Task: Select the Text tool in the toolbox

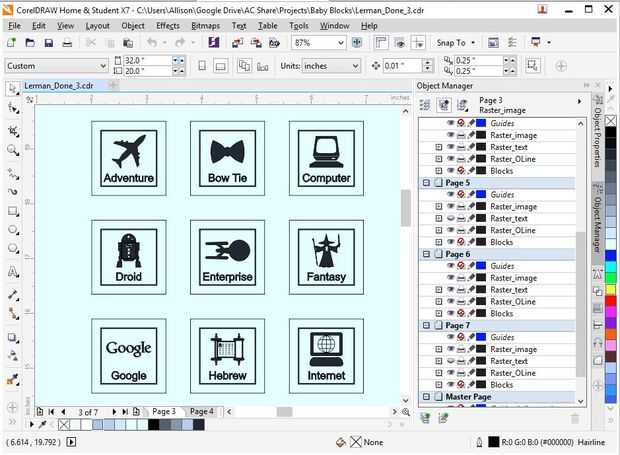Action: pyautogui.click(x=13, y=272)
